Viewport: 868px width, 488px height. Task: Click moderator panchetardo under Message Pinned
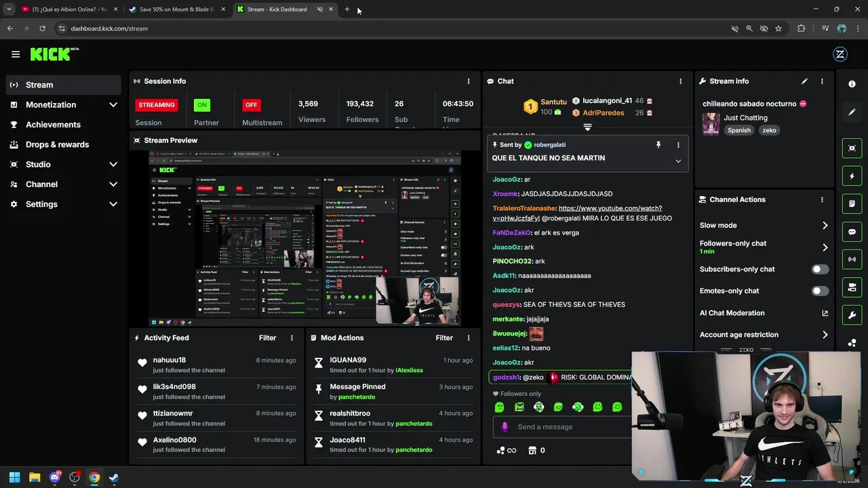click(357, 397)
